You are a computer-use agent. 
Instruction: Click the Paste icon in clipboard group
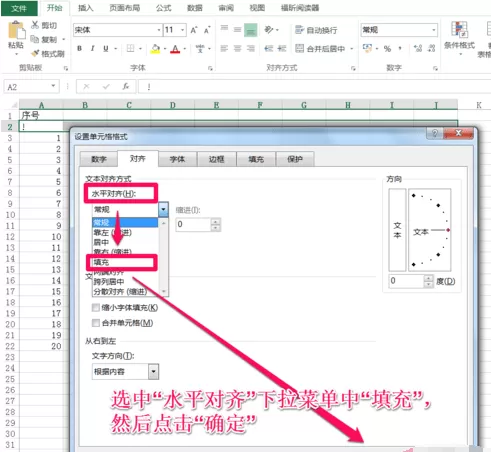point(16,31)
